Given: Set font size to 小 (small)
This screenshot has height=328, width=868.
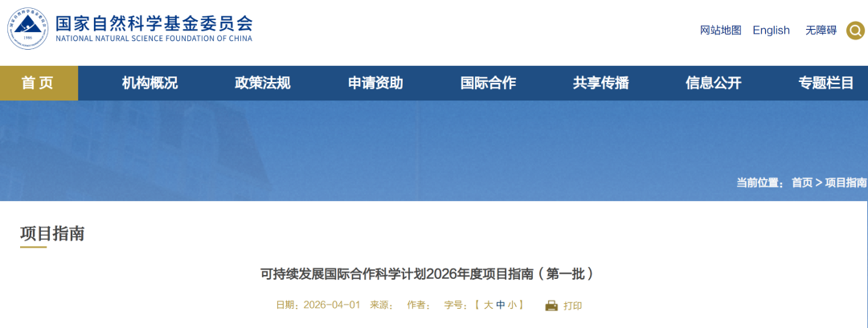Looking at the screenshot, I should point(512,305).
